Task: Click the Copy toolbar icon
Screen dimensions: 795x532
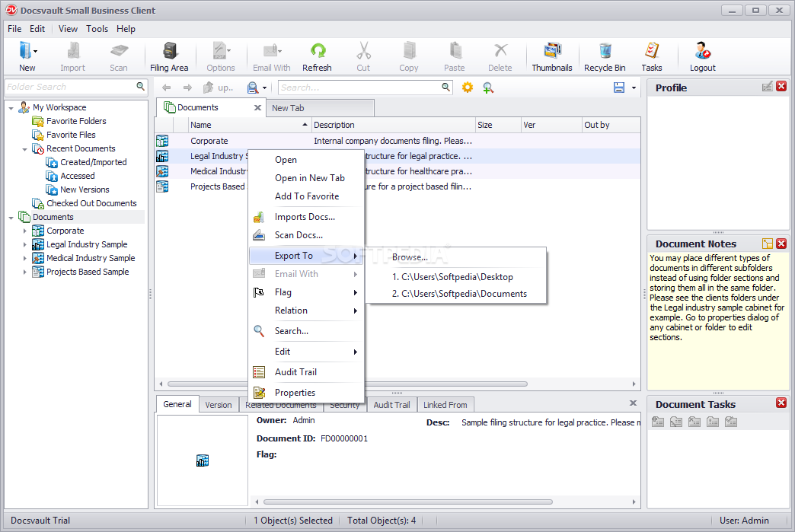Action: point(409,51)
